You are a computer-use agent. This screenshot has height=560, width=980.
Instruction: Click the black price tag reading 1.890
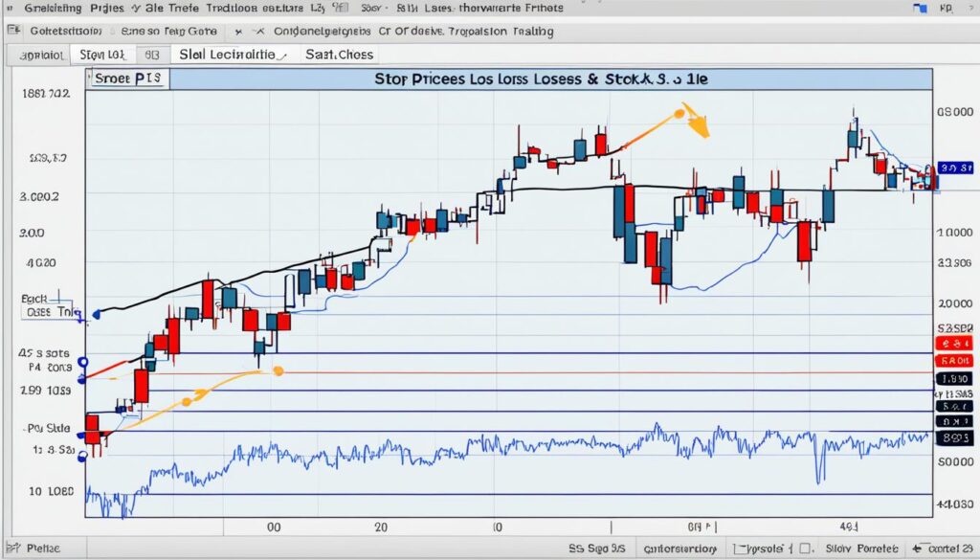pyautogui.click(x=954, y=379)
